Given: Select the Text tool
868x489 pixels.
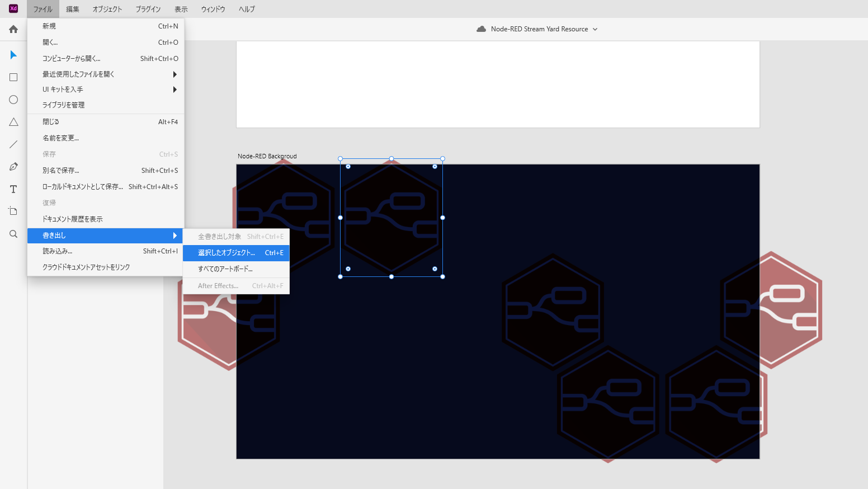Looking at the screenshot, I should [13, 189].
